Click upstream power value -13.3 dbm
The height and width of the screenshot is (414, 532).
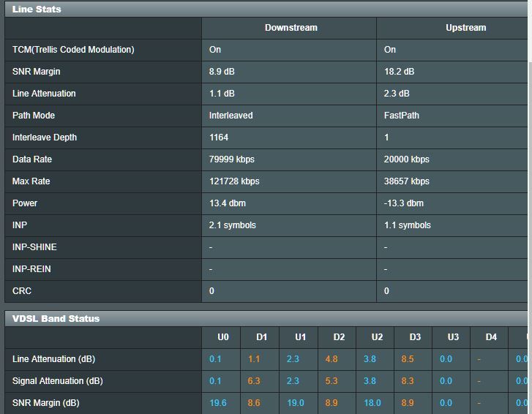[x=404, y=203]
